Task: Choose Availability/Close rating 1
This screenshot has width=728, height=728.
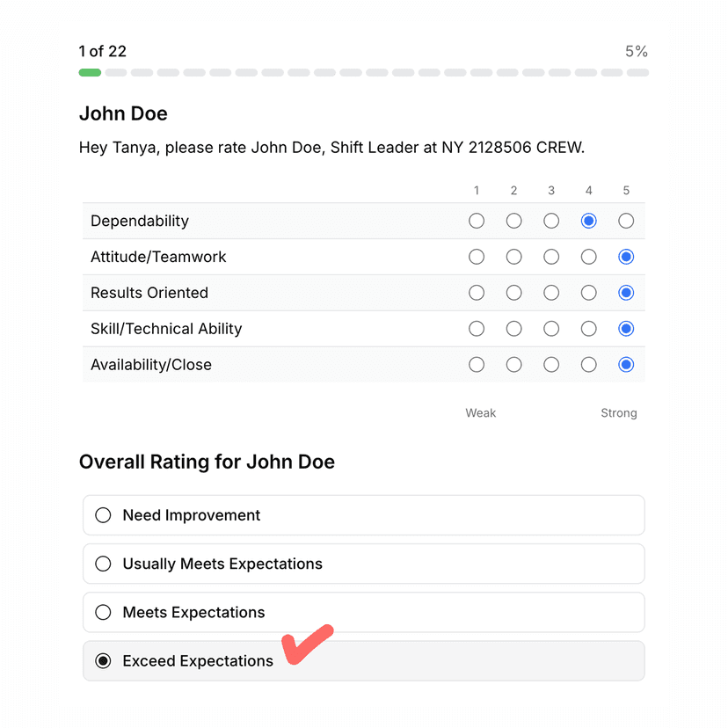Action: click(x=477, y=364)
